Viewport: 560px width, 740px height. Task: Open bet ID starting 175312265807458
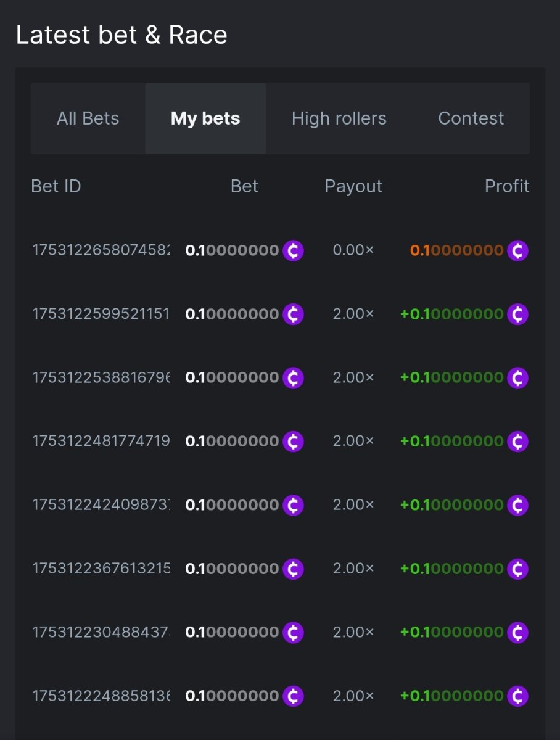tap(101, 251)
